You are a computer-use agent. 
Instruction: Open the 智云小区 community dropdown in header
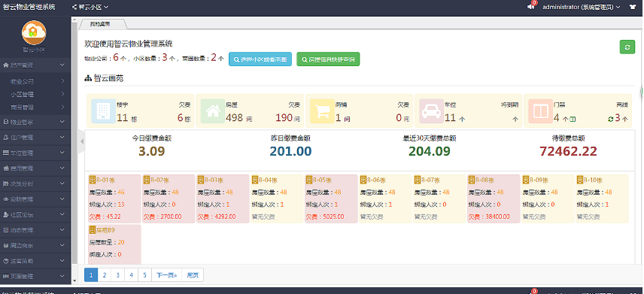point(90,7)
